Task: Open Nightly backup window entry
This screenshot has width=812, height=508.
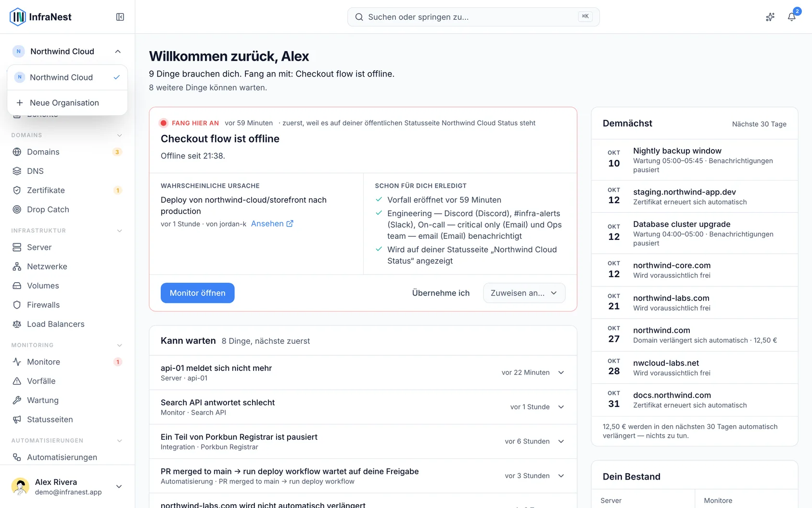Action: coord(695,160)
